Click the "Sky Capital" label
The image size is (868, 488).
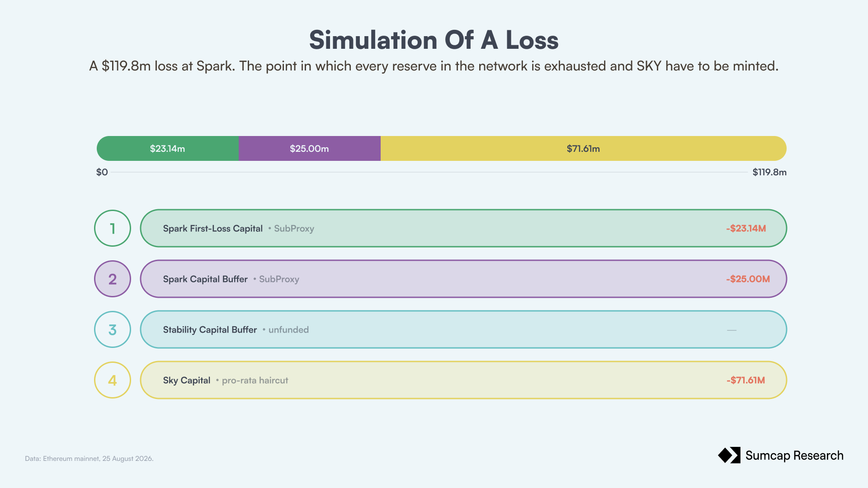(187, 380)
